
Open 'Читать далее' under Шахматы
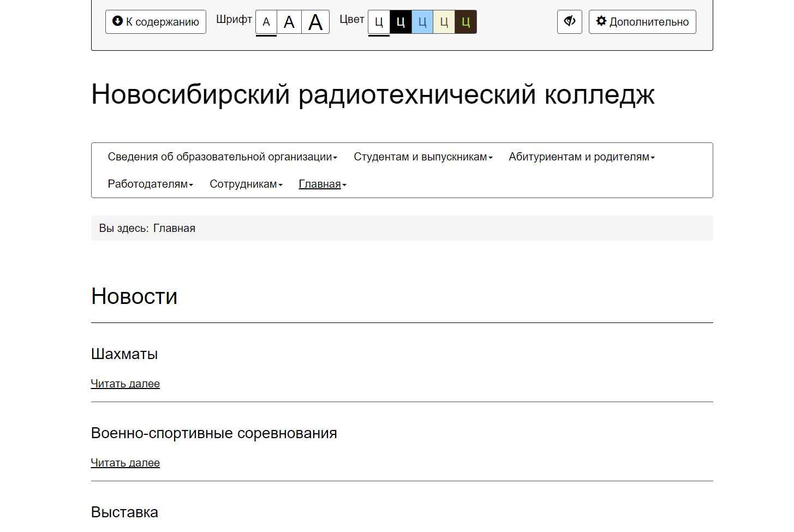click(x=126, y=384)
